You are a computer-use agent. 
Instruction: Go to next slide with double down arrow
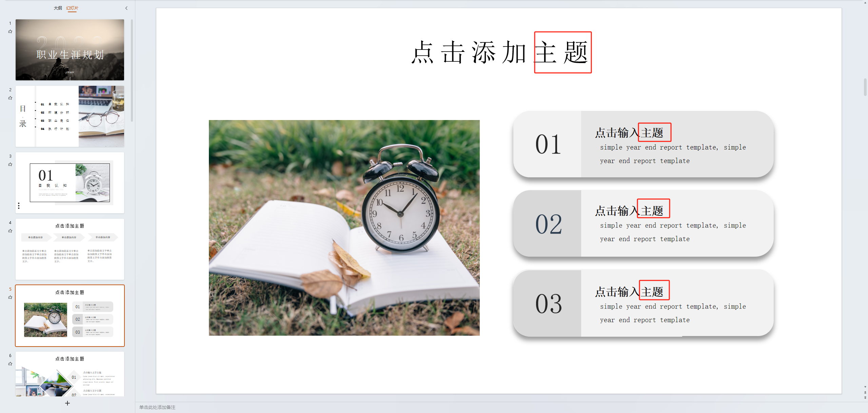[x=865, y=397]
